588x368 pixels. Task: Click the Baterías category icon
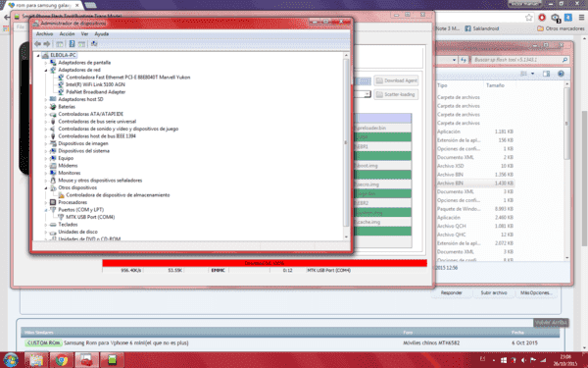(x=53, y=107)
